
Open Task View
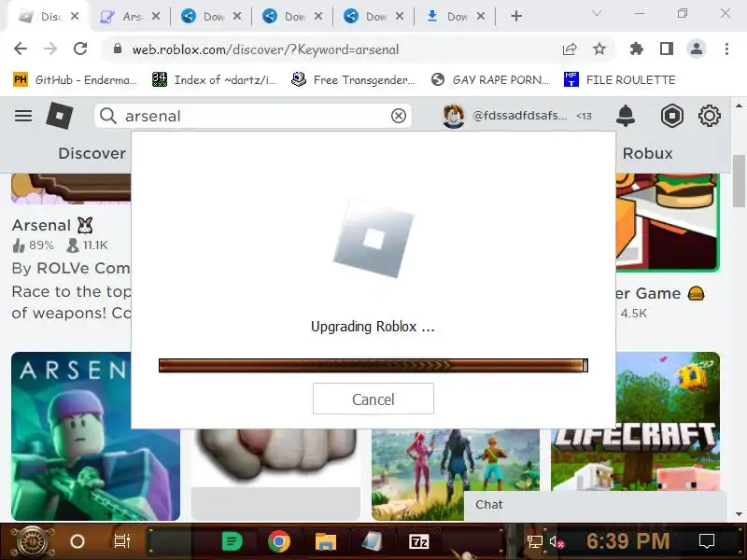(122, 541)
